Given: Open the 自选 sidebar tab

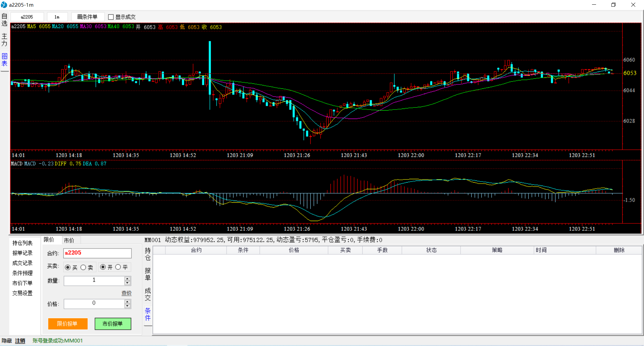Looking at the screenshot, I should 4,20.
